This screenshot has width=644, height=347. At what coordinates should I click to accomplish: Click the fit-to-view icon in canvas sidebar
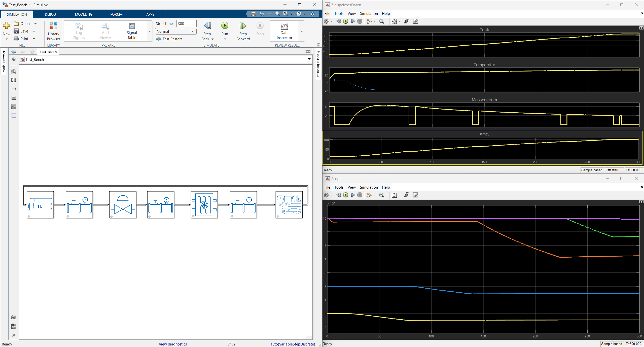[14, 80]
